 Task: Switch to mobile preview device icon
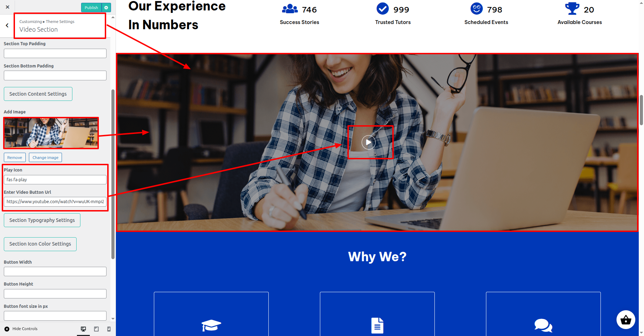tap(109, 329)
